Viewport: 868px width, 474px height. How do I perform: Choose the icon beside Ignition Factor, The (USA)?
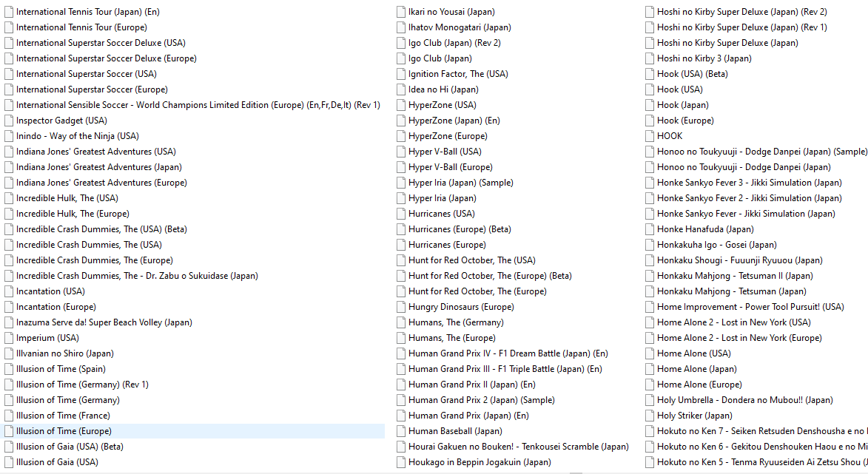[x=401, y=74]
